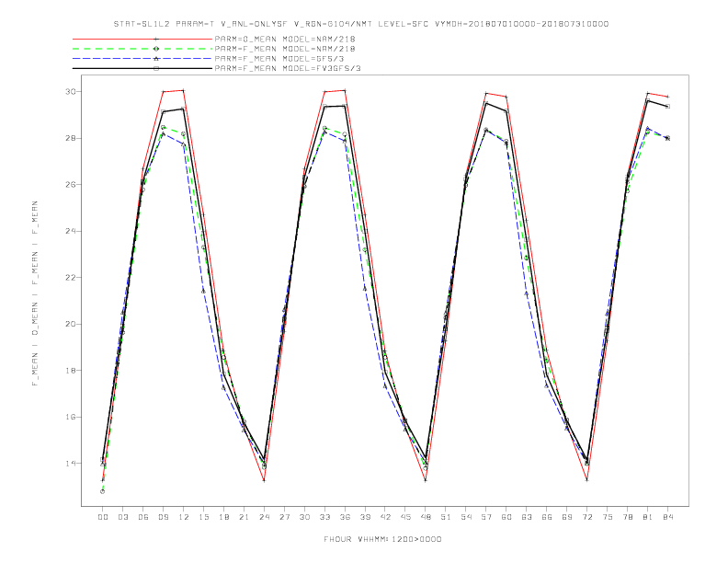Select legend entry PARM=O_MEAN MODEL=NAM/218
Screen dimensions: 728x563
tap(285, 39)
